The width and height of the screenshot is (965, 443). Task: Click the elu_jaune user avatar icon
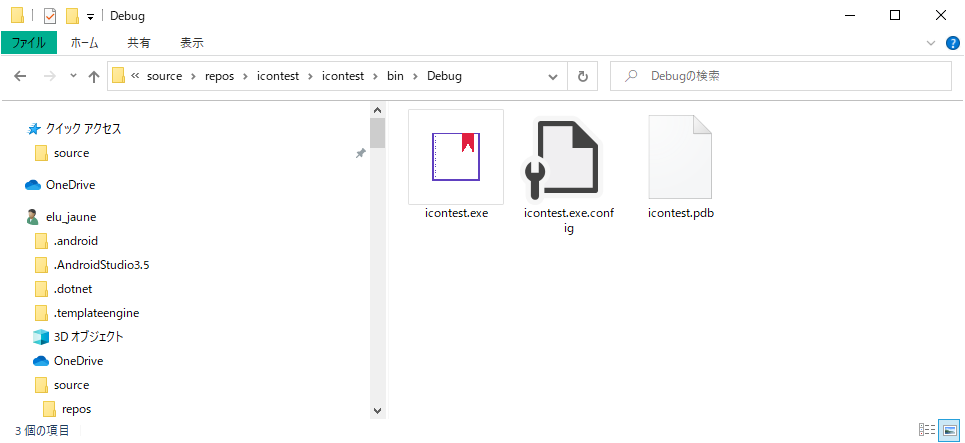[33, 217]
